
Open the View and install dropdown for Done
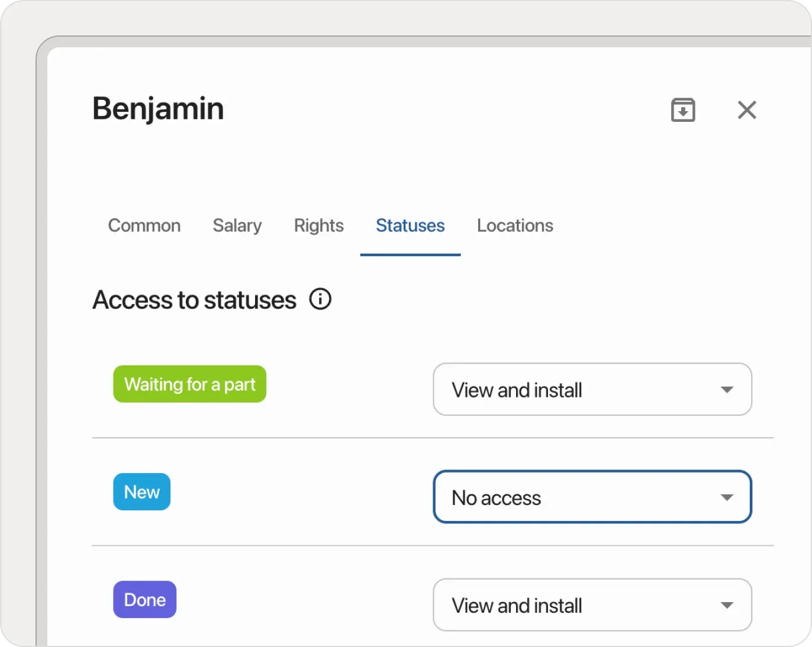pyautogui.click(x=592, y=605)
